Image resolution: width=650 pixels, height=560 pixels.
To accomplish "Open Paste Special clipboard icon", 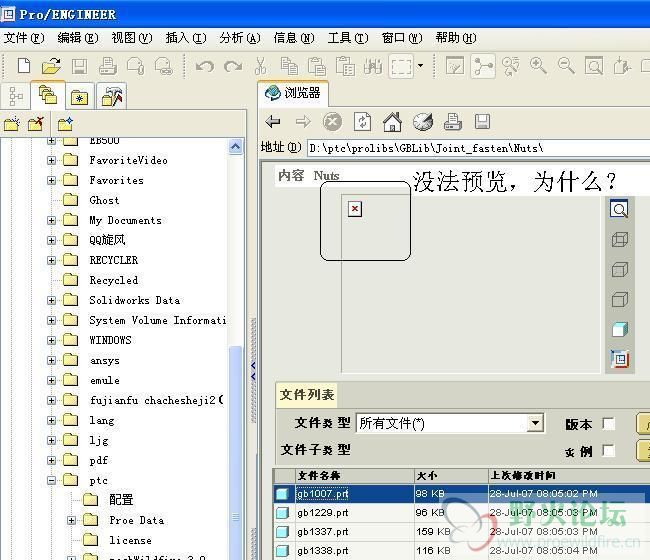I will [x=345, y=66].
